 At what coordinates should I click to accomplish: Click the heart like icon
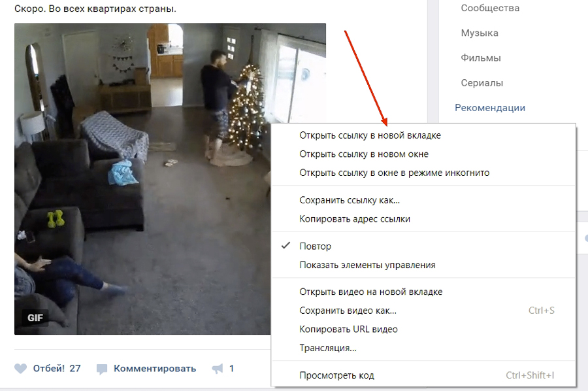point(21,369)
